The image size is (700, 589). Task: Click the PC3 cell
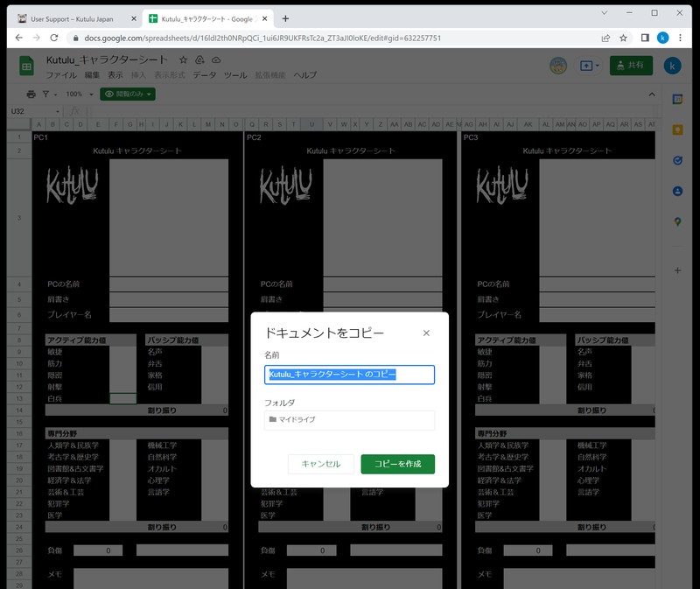click(x=471, y=137)
